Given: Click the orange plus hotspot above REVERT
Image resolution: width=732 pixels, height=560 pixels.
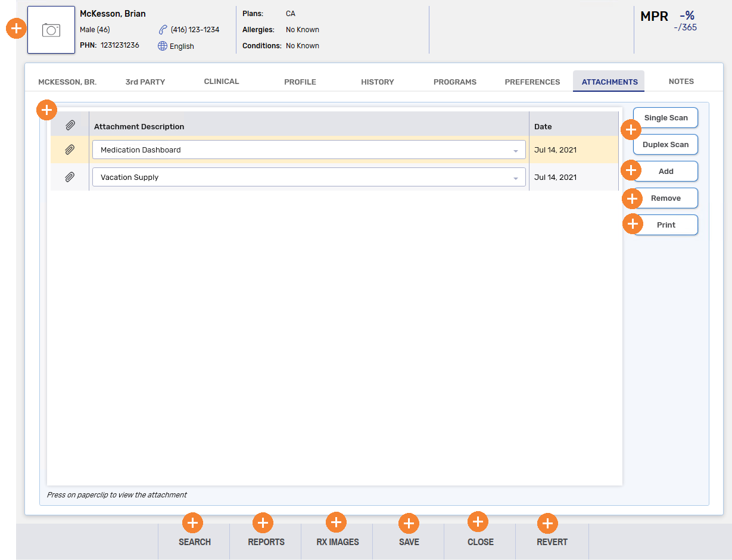Looking at the screenshot, I should pos(547,524).
